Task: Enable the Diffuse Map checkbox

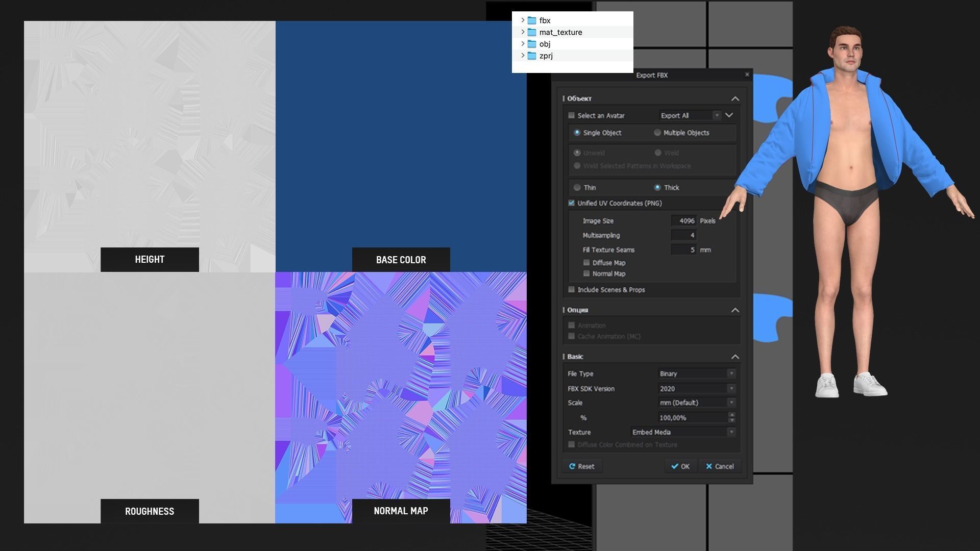Action: (586, 263)
